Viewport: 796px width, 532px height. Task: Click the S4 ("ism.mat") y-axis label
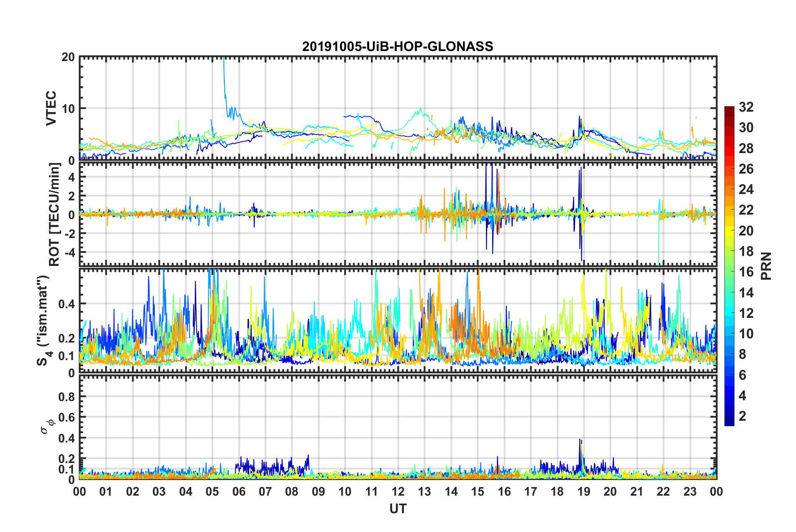pyautogui.click(x=43, y=320)
